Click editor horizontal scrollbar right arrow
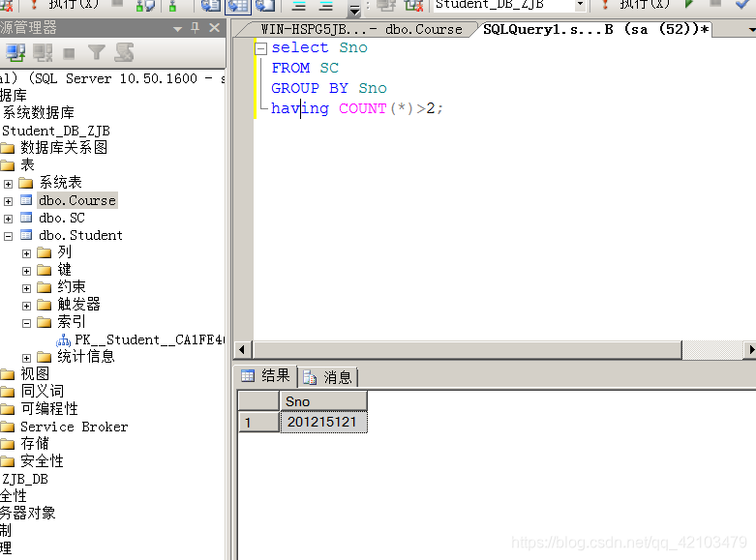Image resolution: width=756 pixels, height=560 pixels. 750,349
